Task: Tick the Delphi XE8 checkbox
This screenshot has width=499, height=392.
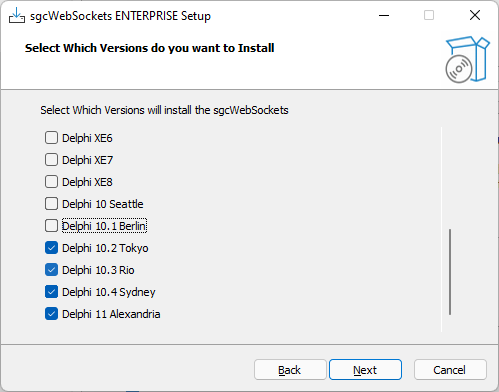Action: (51, 182)
